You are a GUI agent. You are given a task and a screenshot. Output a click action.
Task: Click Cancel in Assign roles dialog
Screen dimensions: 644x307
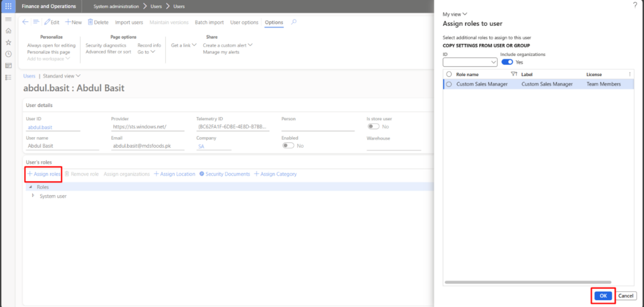[x=626, y=296]
